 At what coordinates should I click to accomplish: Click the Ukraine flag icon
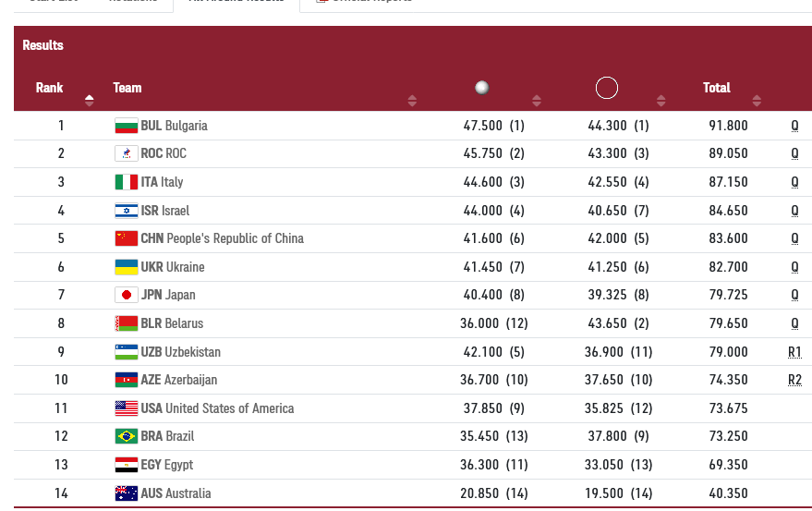[x=127, y=267]
